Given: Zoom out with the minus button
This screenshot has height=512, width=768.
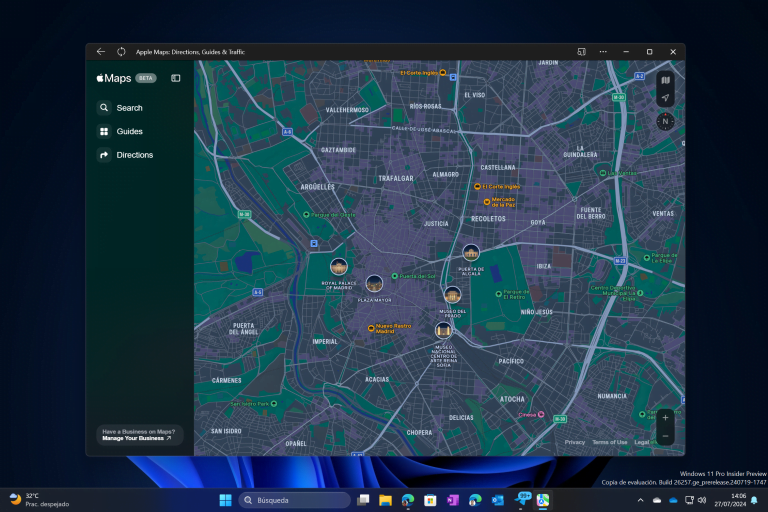Looking at the screenshot, I should (665, 436).
